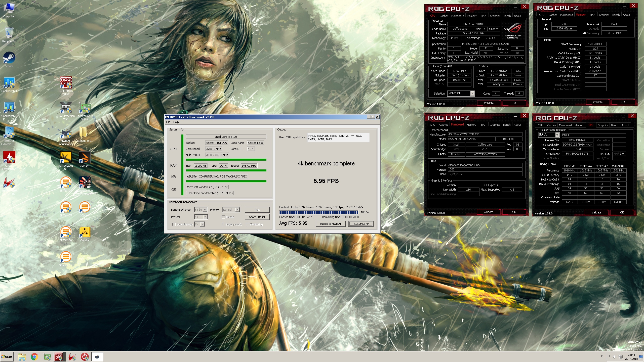Open Graphics tab in Mainboard CPU-Z window
This screenshot has height=362, width=644.
click(x=495, y=125)
